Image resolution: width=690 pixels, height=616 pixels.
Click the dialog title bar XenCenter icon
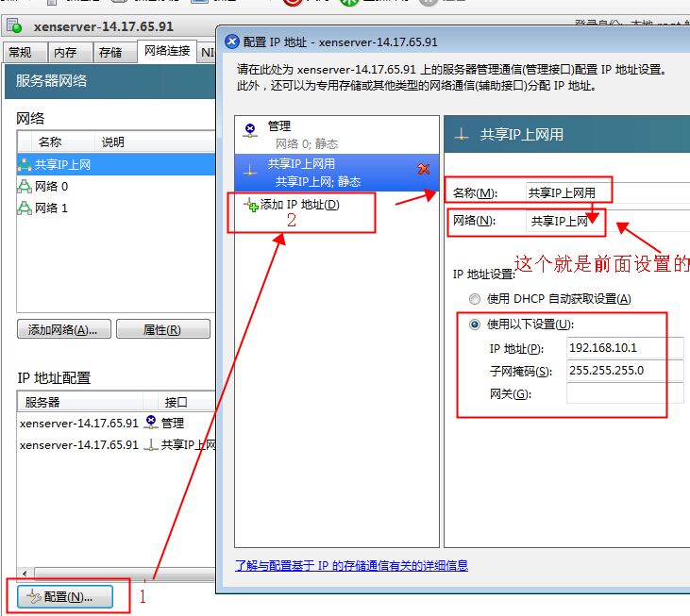pyautogui.click(x=232, y=42)
